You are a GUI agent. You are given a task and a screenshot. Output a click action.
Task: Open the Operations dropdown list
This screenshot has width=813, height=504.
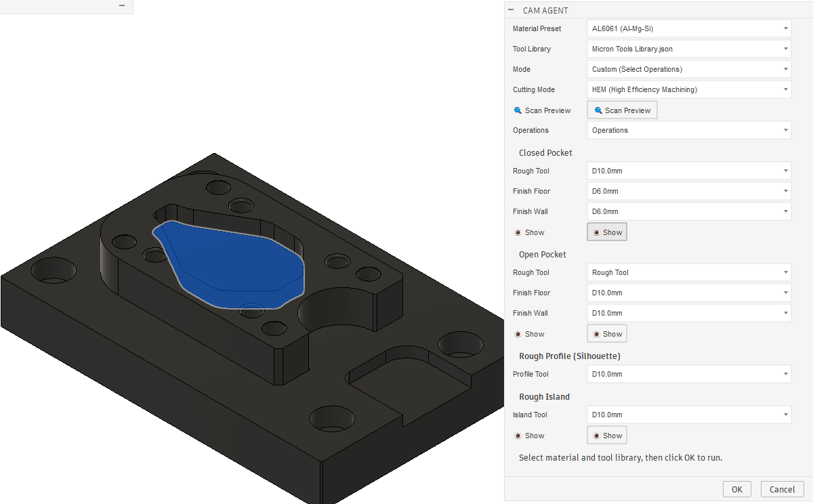688,130
